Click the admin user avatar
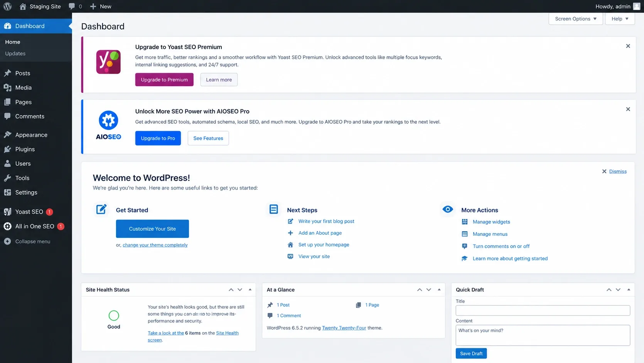644x363 pixels. coord(636,6)
